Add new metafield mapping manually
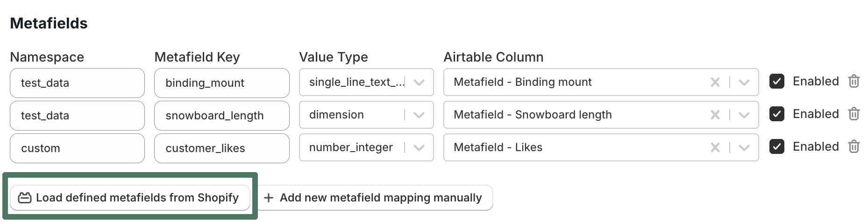Screen dimensions: 868x222 [x=375, y=198]
